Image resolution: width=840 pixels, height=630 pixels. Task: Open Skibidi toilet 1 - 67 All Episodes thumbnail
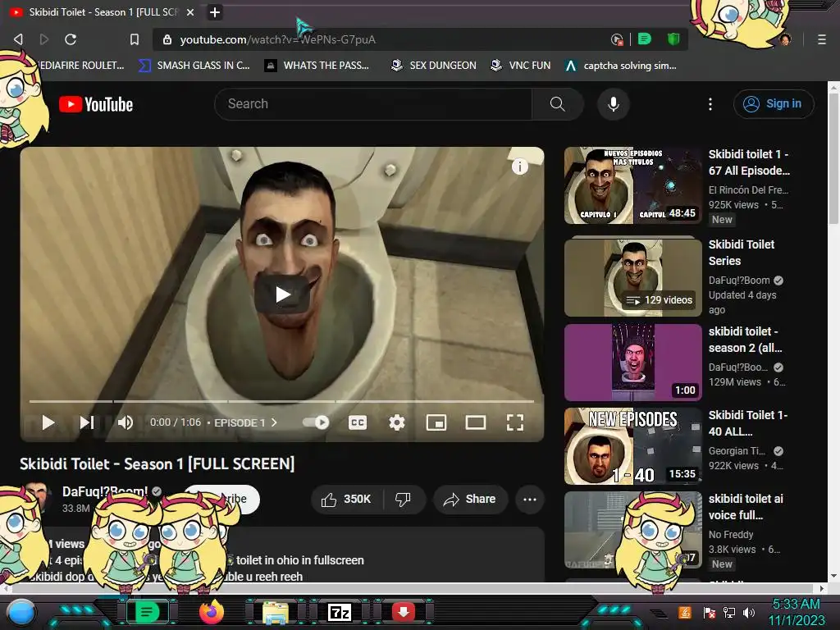[x=633, y=185]
